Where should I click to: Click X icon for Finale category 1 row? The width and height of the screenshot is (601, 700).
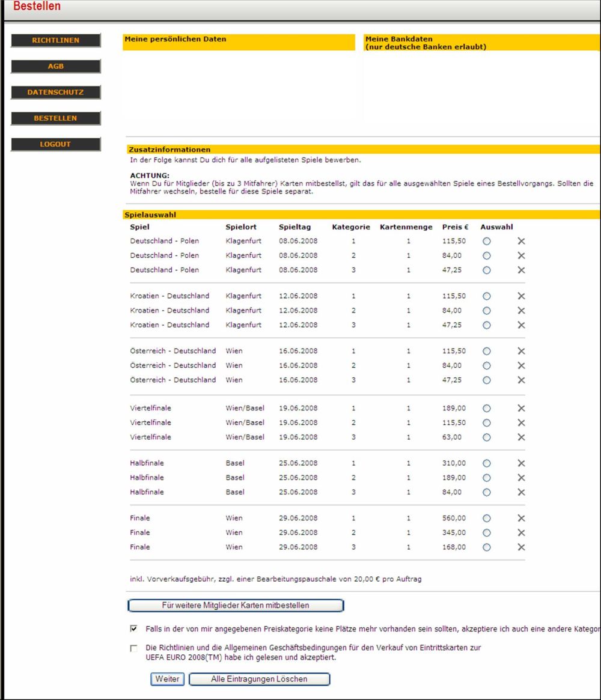point(521,519)
